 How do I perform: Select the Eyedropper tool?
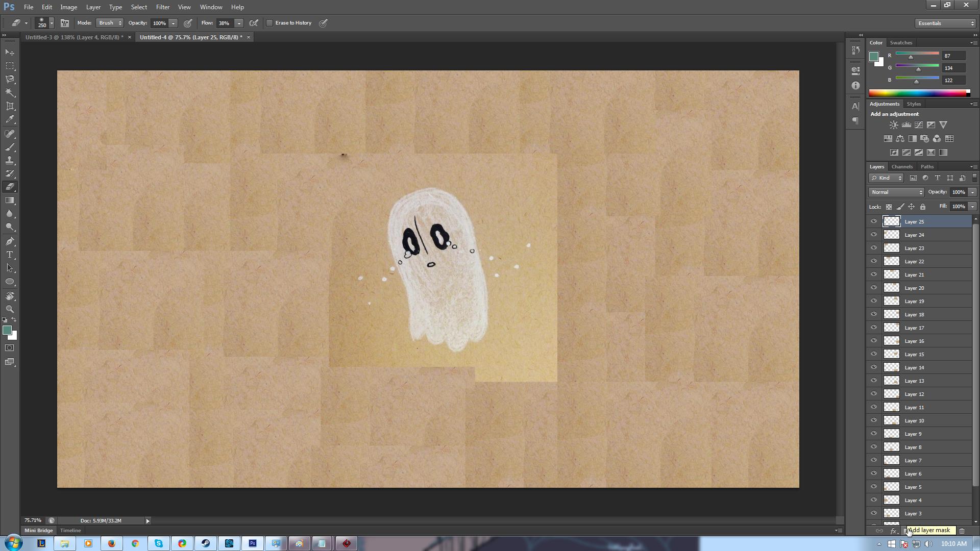(10, 119)
